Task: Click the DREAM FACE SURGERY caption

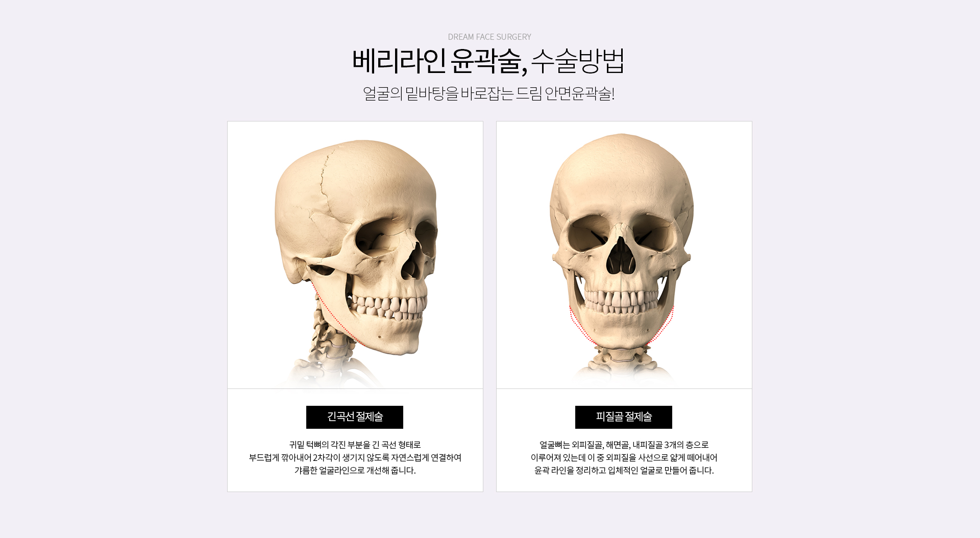Action: [x=489, y=37]
